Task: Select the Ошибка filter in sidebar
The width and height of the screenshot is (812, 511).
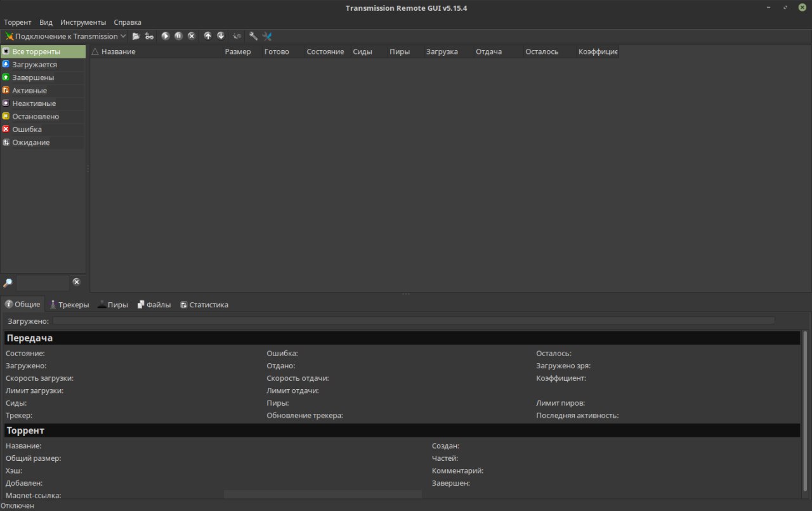Action: (x=27, y=129)
